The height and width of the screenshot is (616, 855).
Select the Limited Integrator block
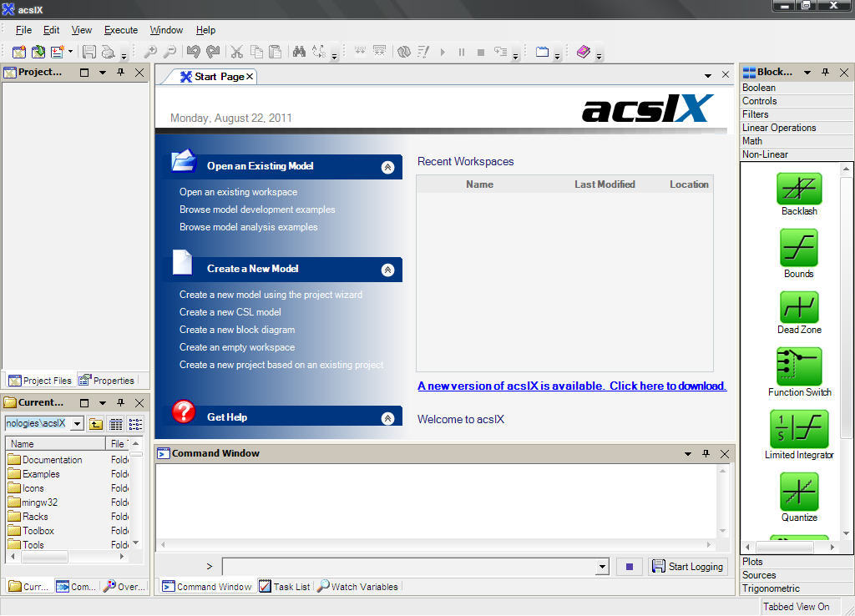799,435
